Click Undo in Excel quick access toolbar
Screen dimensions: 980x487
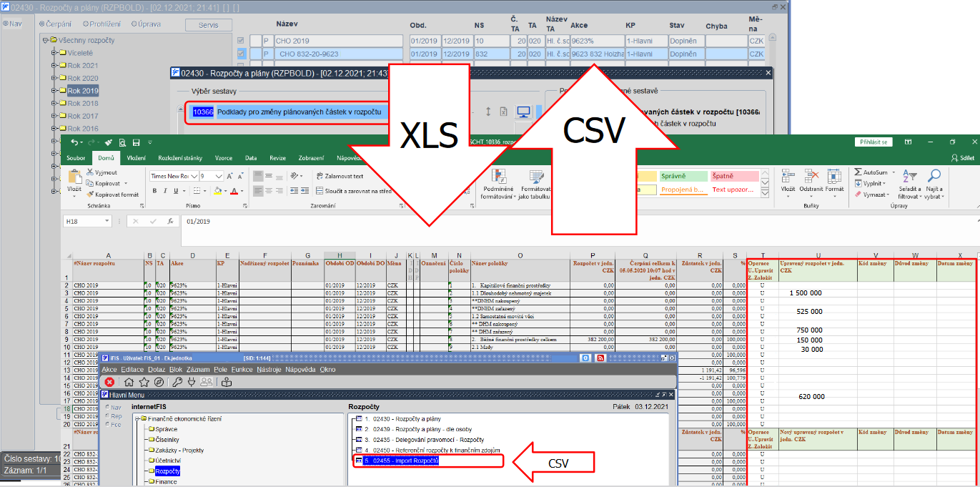(74, 142)
